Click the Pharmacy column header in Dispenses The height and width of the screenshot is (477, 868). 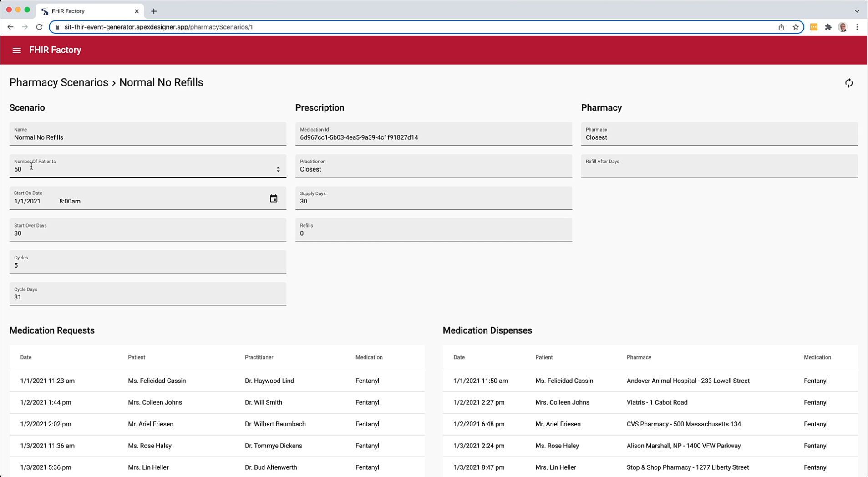click(639, 357)
